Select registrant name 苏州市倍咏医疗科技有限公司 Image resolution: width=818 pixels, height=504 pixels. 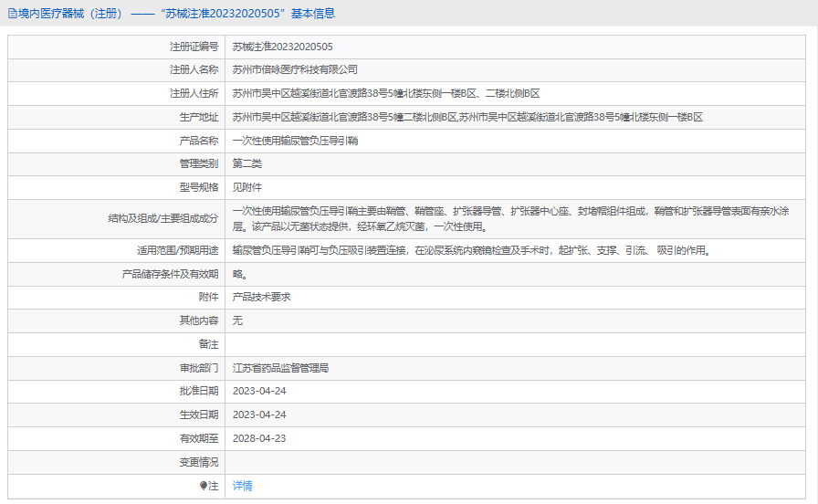click(x=295, y=69)
